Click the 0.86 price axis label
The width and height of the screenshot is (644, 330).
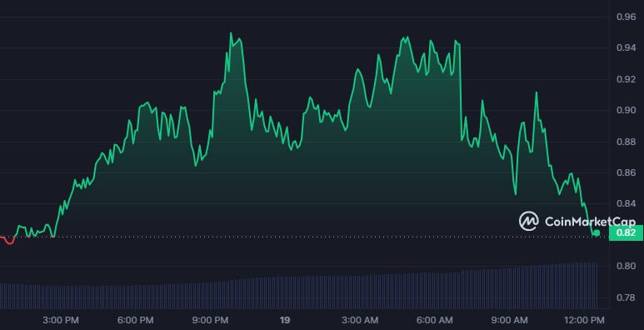[627, 173]
